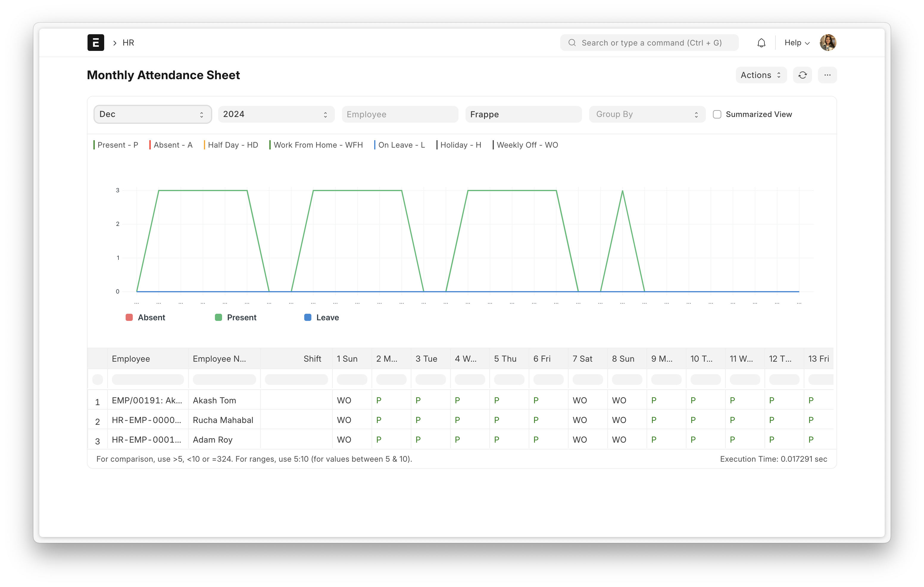Toggle the Present chart legend
Viewport: 924px width, 587px height.
pos(236,318)
